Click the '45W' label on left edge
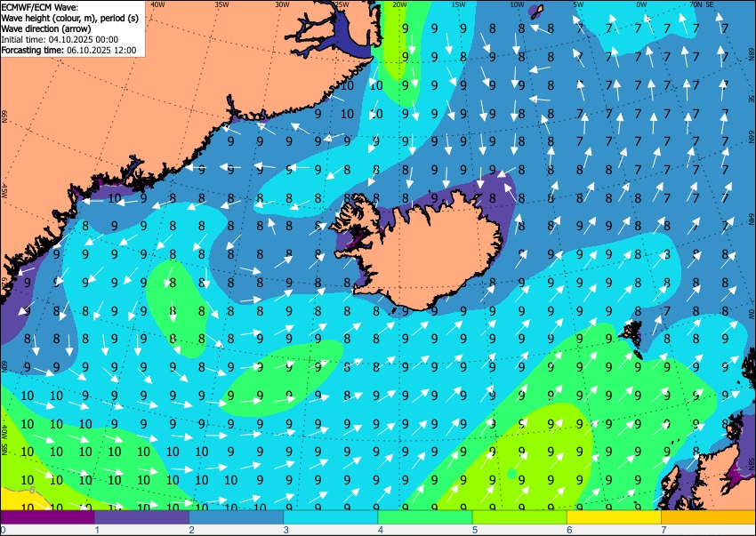This screenshot has width=756, height=536. [x=4, y=191]
